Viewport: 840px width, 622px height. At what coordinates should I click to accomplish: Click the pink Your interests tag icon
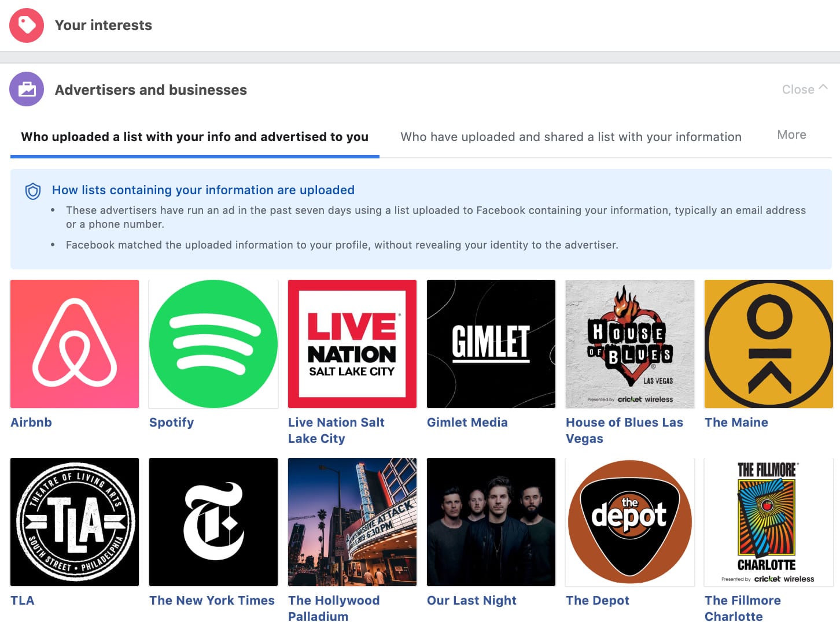click(x=27, y=25)
